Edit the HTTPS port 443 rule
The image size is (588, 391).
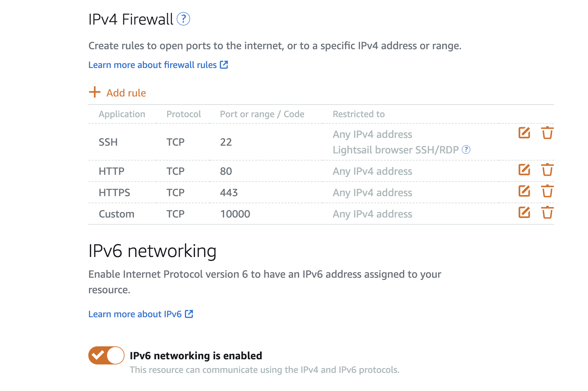click(524, 191)
